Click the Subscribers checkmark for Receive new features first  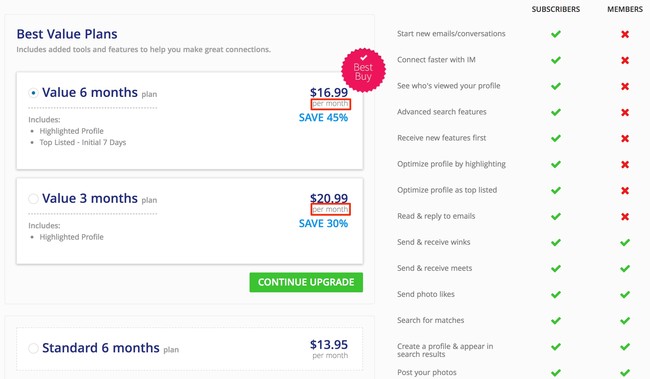(x=556, y=138)
